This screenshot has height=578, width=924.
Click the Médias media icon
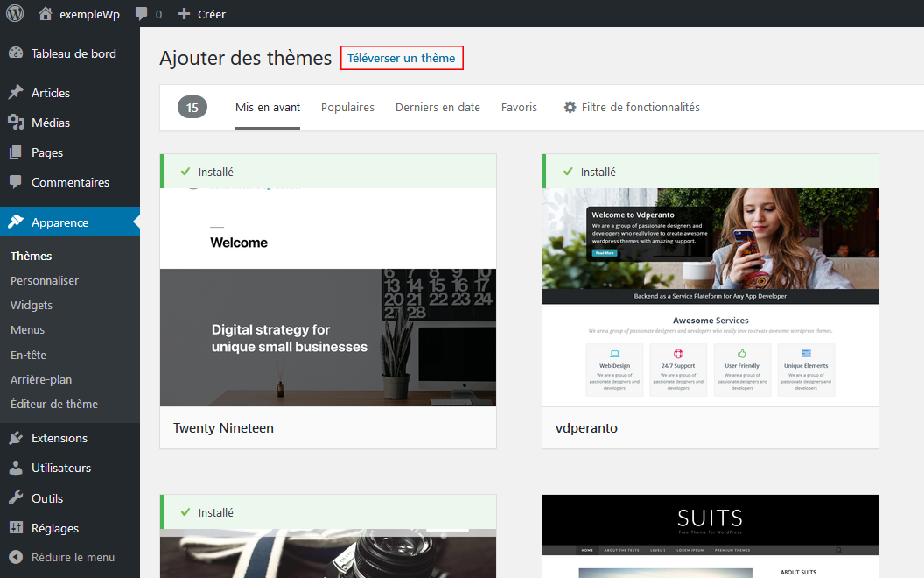pos(16,122)
